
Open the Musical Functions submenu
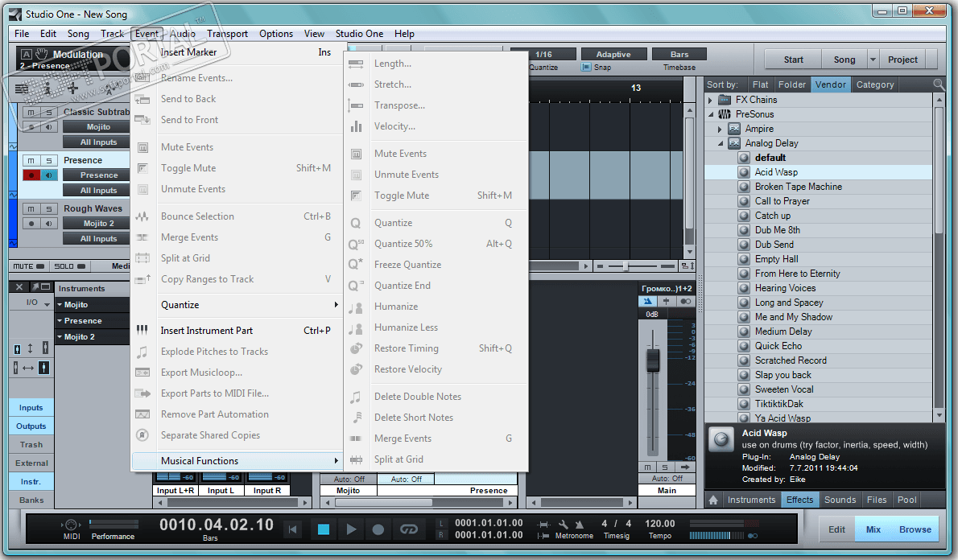pos(237,460)
